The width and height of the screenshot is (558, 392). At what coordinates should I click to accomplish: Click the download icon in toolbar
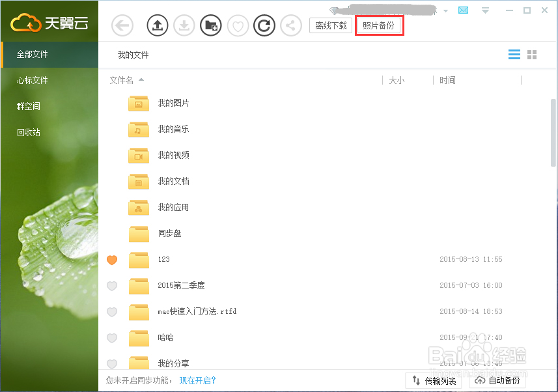(184, 25)
